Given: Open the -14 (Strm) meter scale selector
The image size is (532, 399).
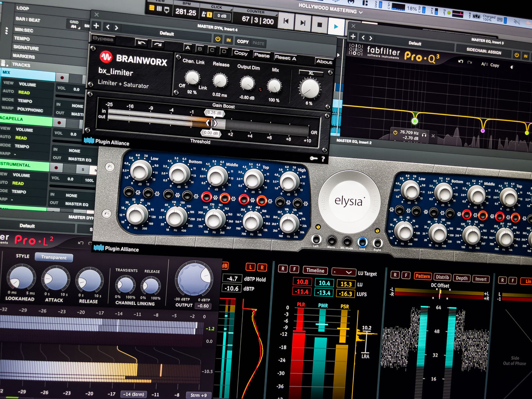Looking at the screenshot, I should tap(133, 394).
